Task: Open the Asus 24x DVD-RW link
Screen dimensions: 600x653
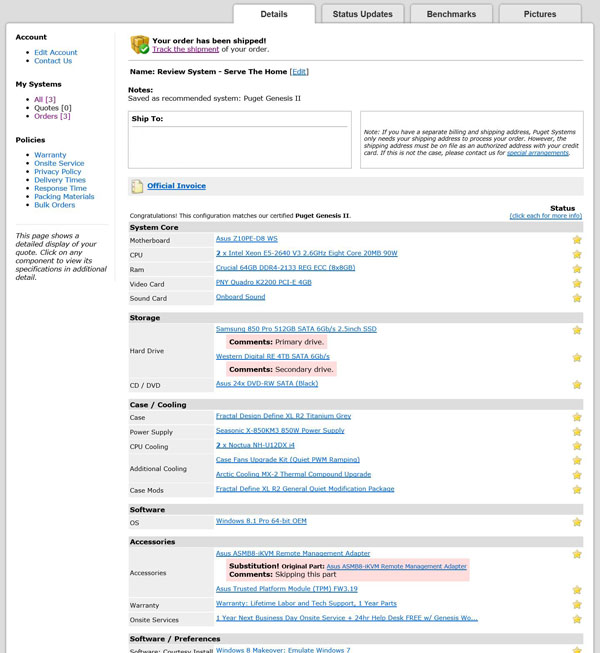Action: 266,384
